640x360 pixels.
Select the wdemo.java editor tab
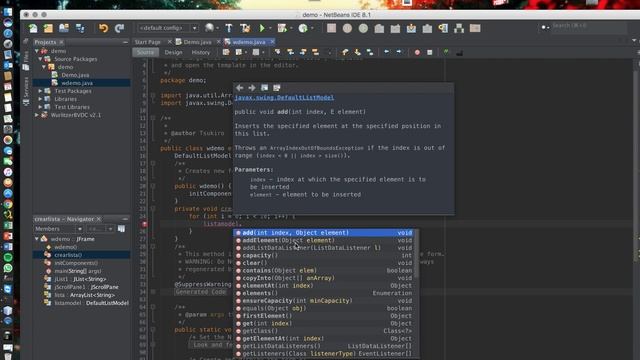coord(248,42)
